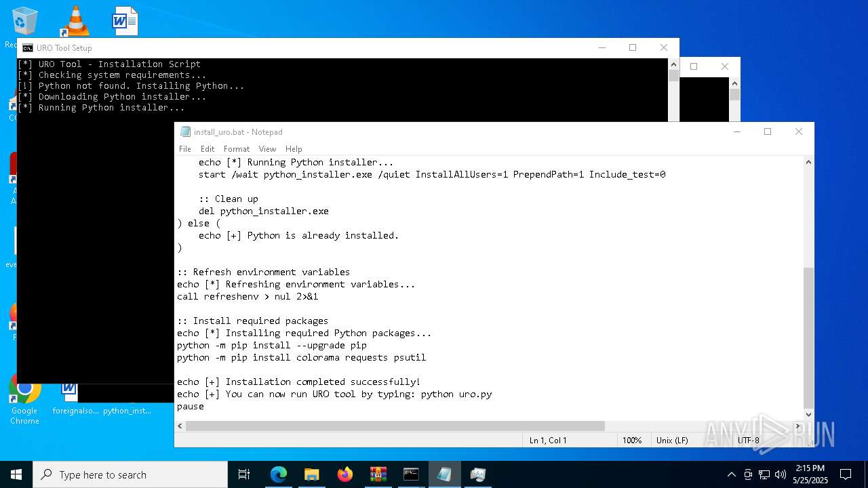
Task: Click the Notepad horizontal scrollbar thumb
Action: (x=395, y=426)
